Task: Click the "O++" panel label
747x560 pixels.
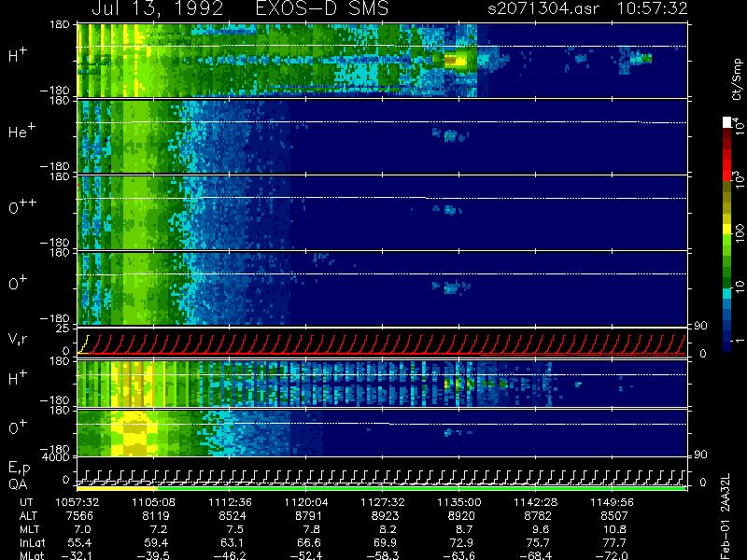Action: pyautogui.click(x=22, y=206)
